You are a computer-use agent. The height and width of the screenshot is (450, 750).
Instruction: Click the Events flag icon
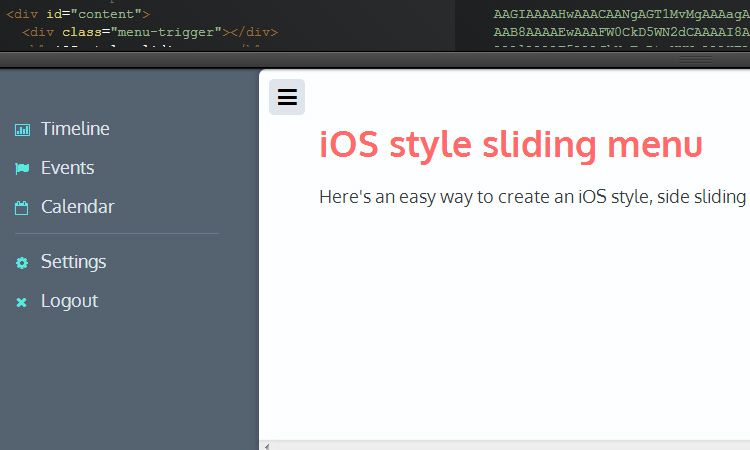click(x=22, y=168)
